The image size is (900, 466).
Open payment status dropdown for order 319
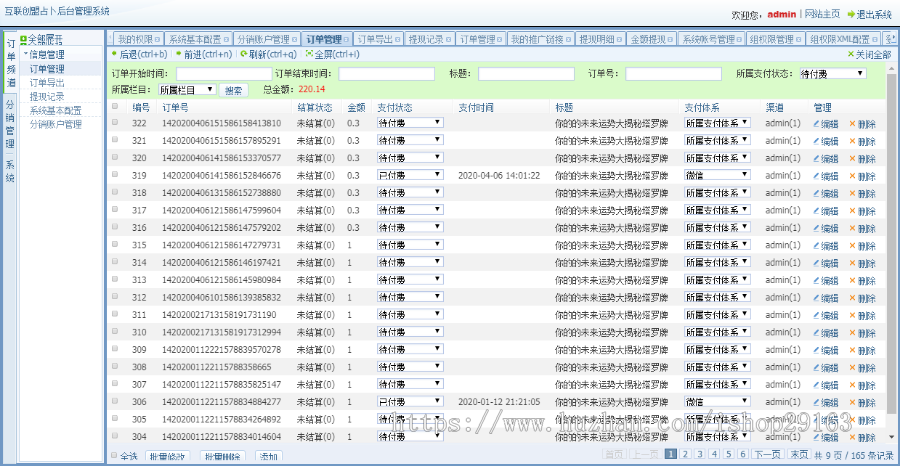[x=410, y=175]
